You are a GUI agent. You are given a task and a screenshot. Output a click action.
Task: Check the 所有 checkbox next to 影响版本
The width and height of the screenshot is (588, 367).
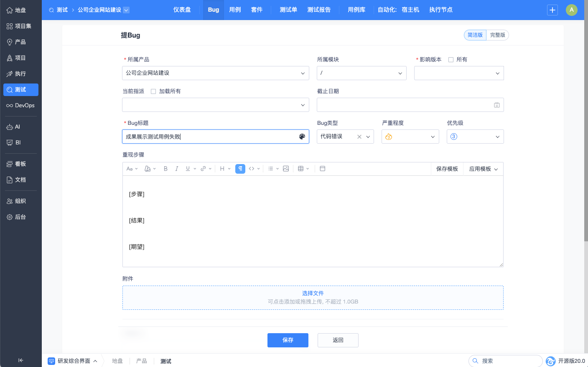pyautogui.click(x=451, y=60)
